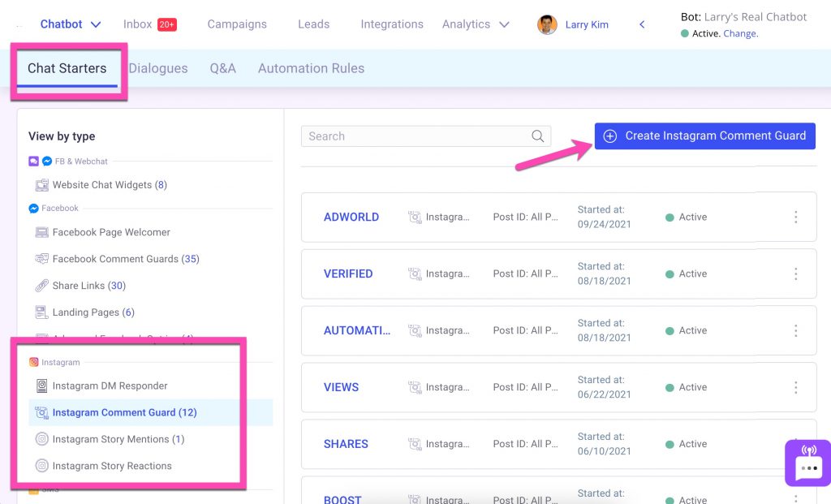Open the purple chat widget launcher
The height and width of the screenshot is (504, 831).
click(808, 463)
